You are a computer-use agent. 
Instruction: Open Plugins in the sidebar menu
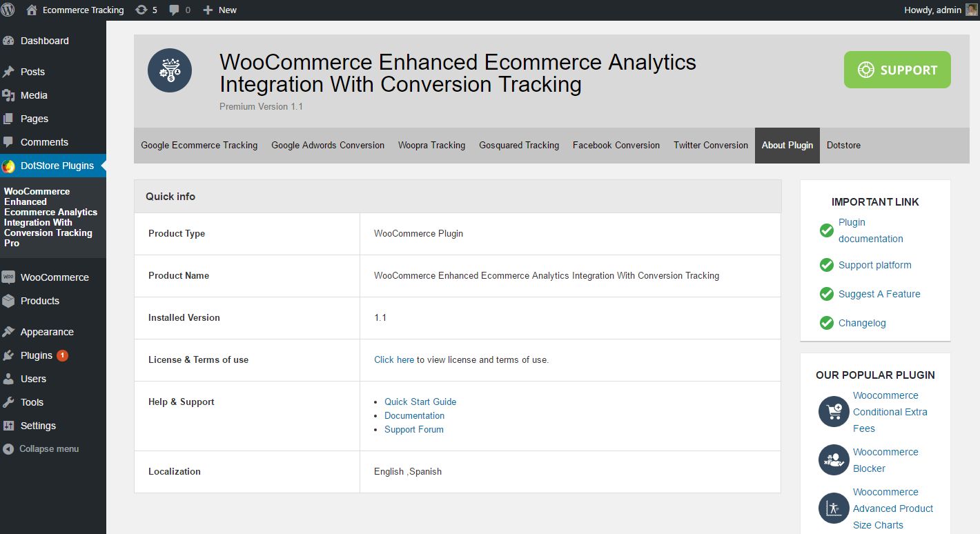pyautogui.click(x=37, y=355)
